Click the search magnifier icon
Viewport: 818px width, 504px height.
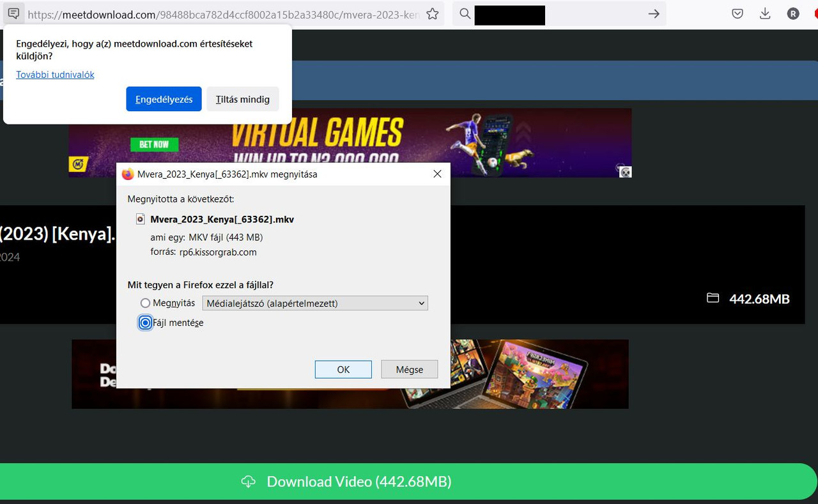click(x=465, y=13)
